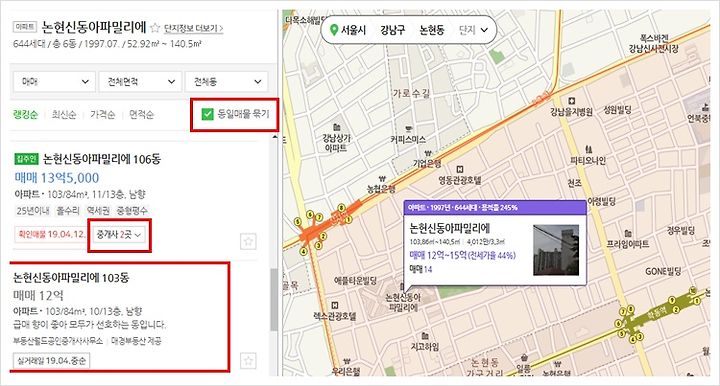Open the 매매 transaction type dropdown
The width and height of the screenshot is (720, 386).
click(54, 82)
